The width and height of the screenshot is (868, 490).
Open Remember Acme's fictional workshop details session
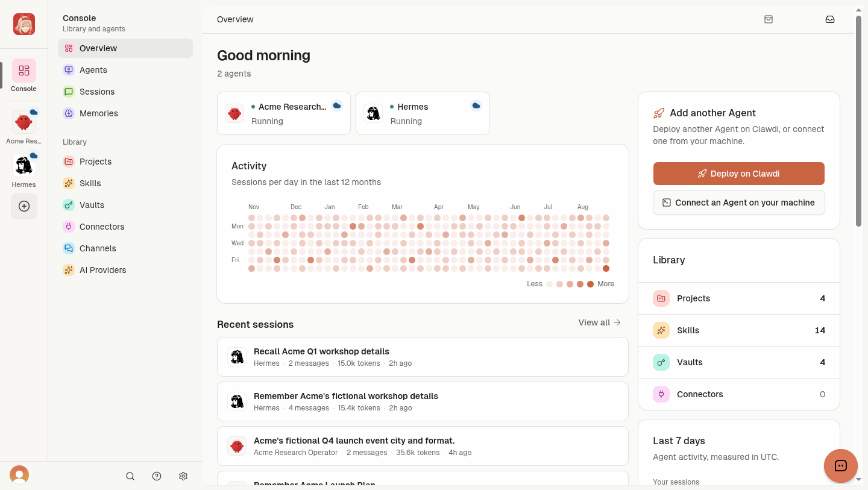tap(423, 401)
